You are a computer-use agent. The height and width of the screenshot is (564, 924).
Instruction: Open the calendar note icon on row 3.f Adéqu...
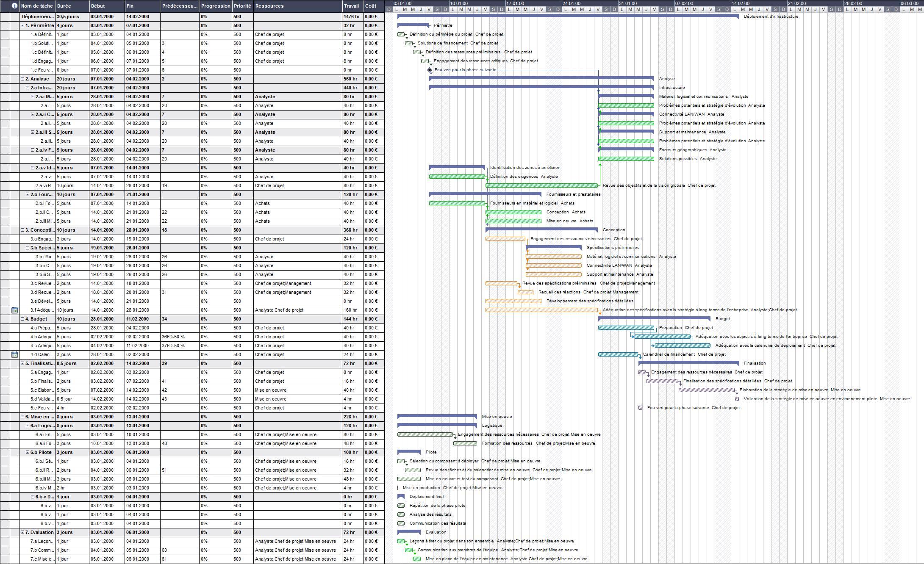(x=14, y=310)
